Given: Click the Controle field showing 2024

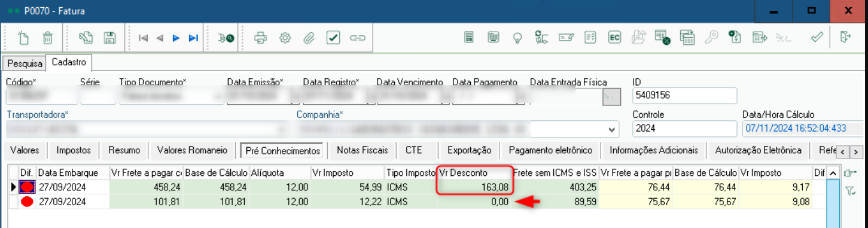Looking at the screenshot, I should coord(684,128).
